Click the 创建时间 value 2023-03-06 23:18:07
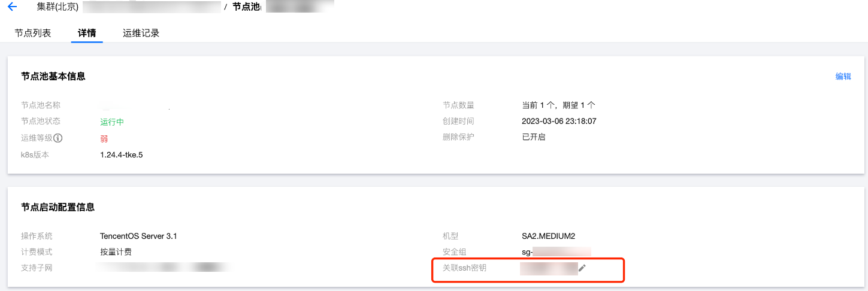This screenshot has width=868, height=291. (559, 121)
